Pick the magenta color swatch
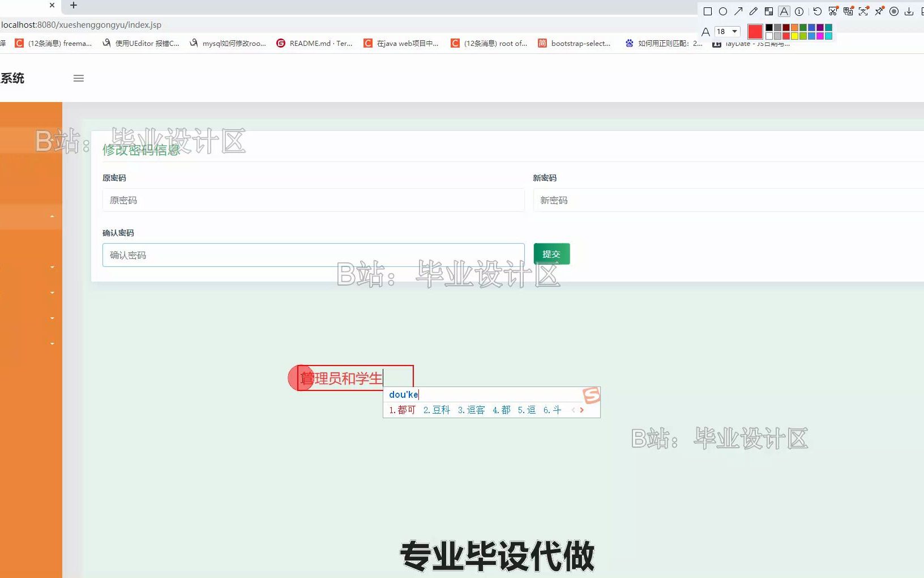The width and height of the screenshot is (924, 578). click(x=820, y=36)
